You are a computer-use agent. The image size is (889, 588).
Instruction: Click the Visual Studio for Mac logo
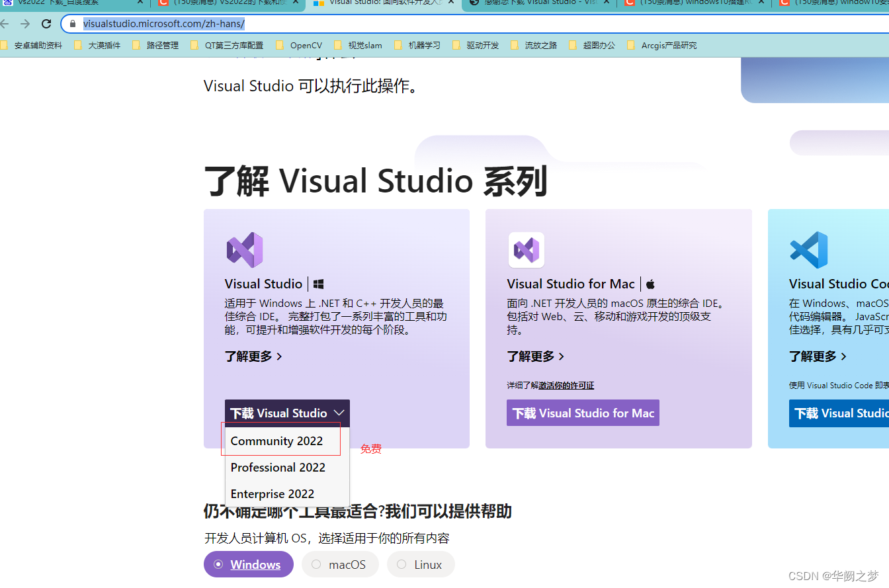(x=526, y=250)
